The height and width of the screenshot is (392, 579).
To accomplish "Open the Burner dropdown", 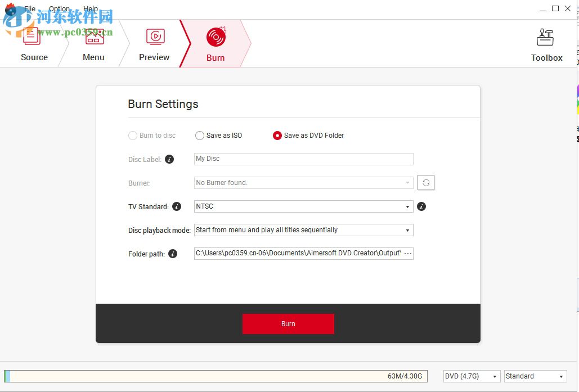I will tap(303, 183).
